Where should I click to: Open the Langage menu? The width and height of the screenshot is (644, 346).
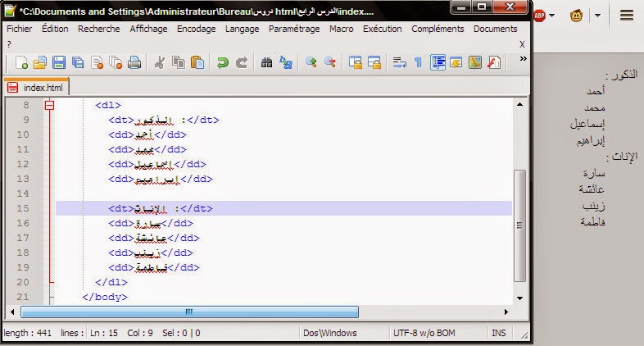(x=243, y=29)
